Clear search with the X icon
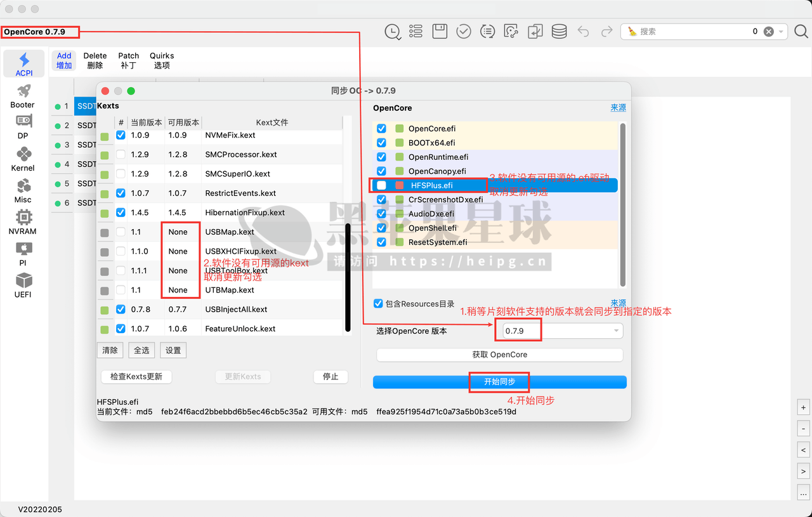 768,31
